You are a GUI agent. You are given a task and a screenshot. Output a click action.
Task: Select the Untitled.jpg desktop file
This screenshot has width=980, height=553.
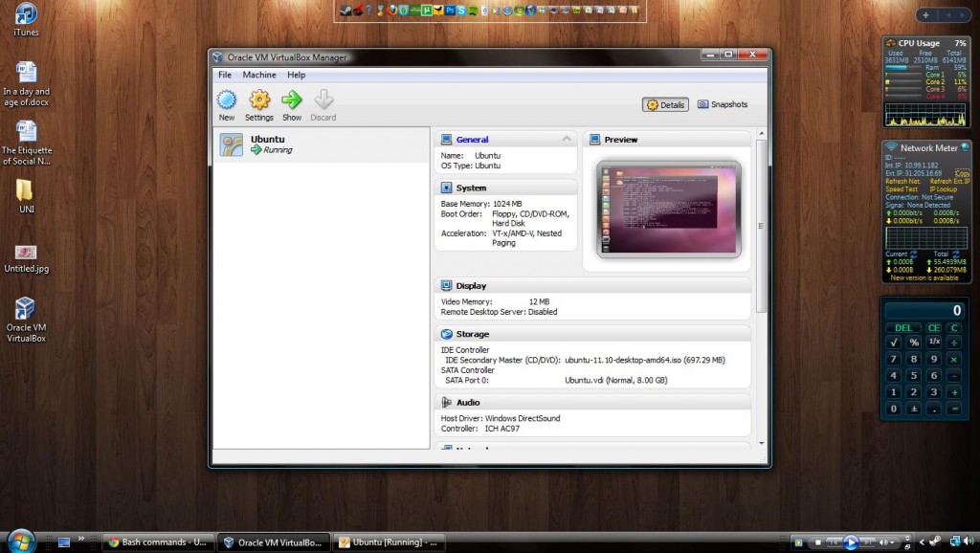click(x=26, y=256)
